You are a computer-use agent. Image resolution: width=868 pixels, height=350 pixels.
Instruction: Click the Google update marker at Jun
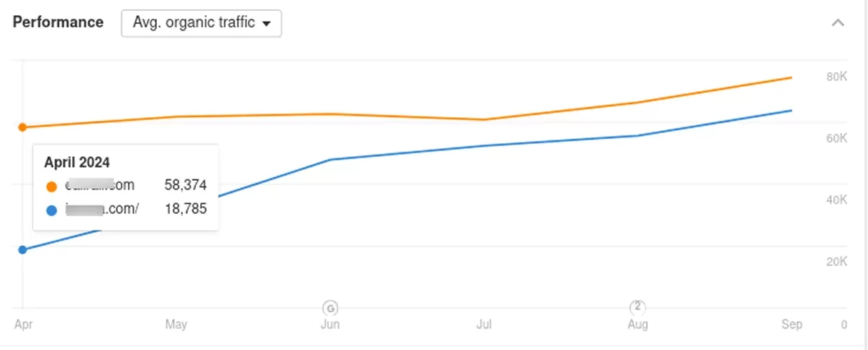point(330,306)
